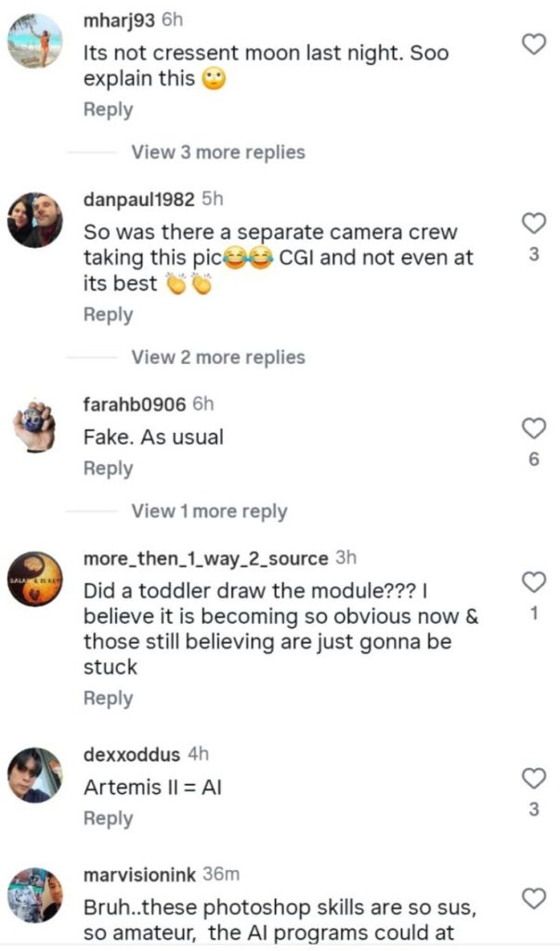Open more_then_1_way_2_source username link
Screen dimensions: 560x951
[x=205, y=559]
